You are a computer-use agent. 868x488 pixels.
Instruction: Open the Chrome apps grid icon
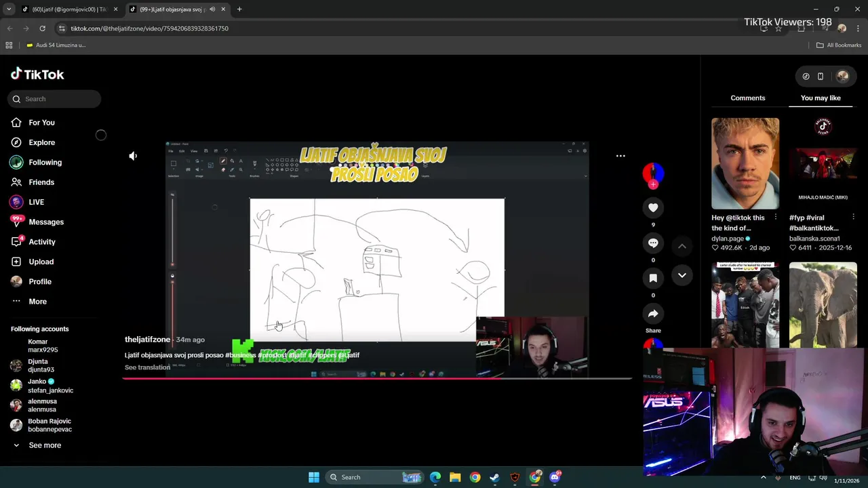(9, 45)
